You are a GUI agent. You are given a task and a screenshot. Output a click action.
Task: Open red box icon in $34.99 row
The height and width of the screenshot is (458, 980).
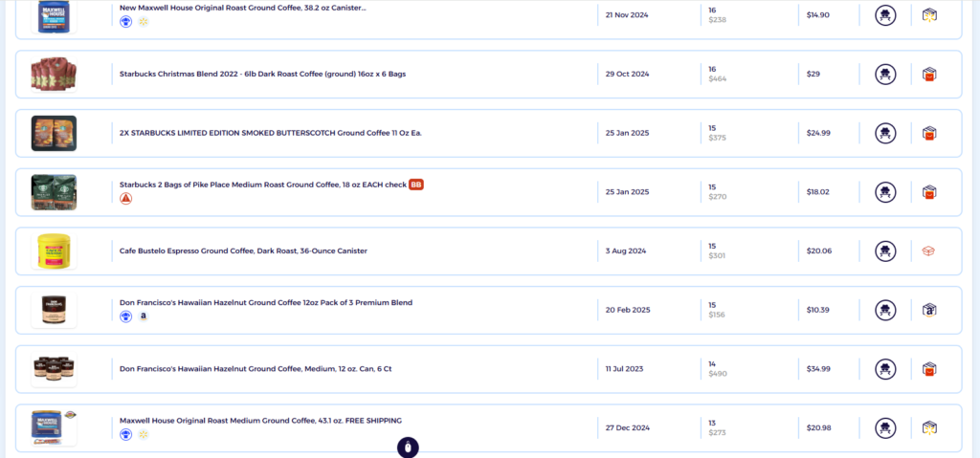929,369
